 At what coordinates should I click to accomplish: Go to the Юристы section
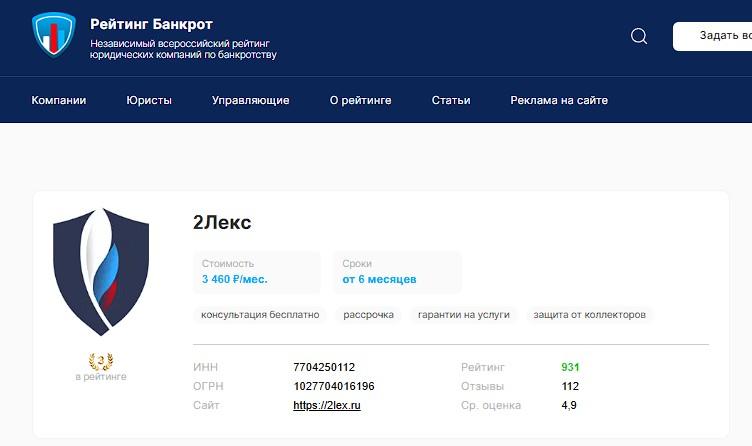coord(149,100)
